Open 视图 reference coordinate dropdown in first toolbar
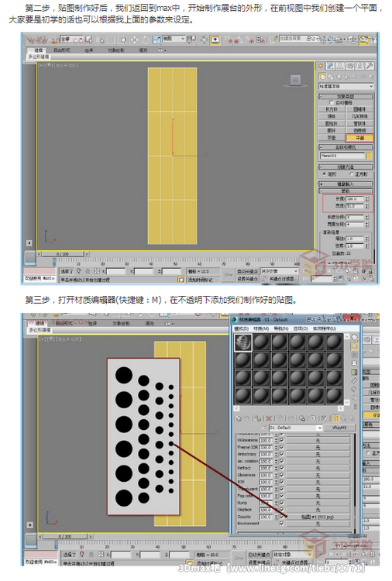This screenshot has height=581, width=392. (x=174, y=39)
